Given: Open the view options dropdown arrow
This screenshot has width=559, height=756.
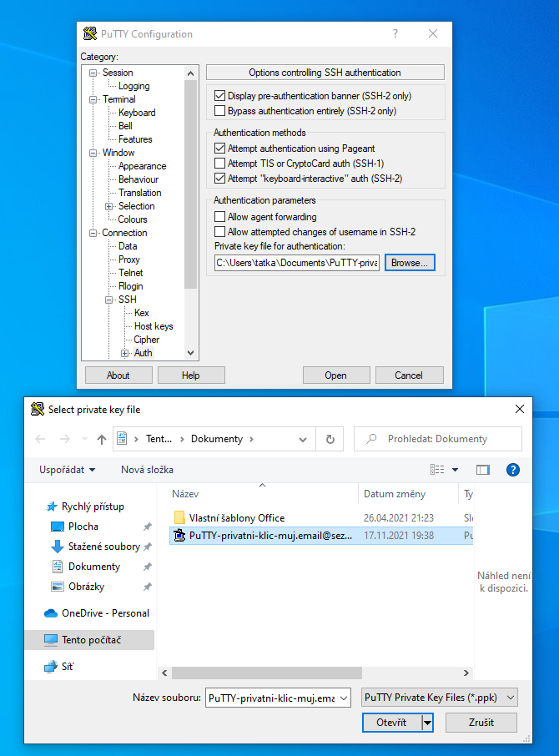Looking at the screenshot, I should pos(455,470).
